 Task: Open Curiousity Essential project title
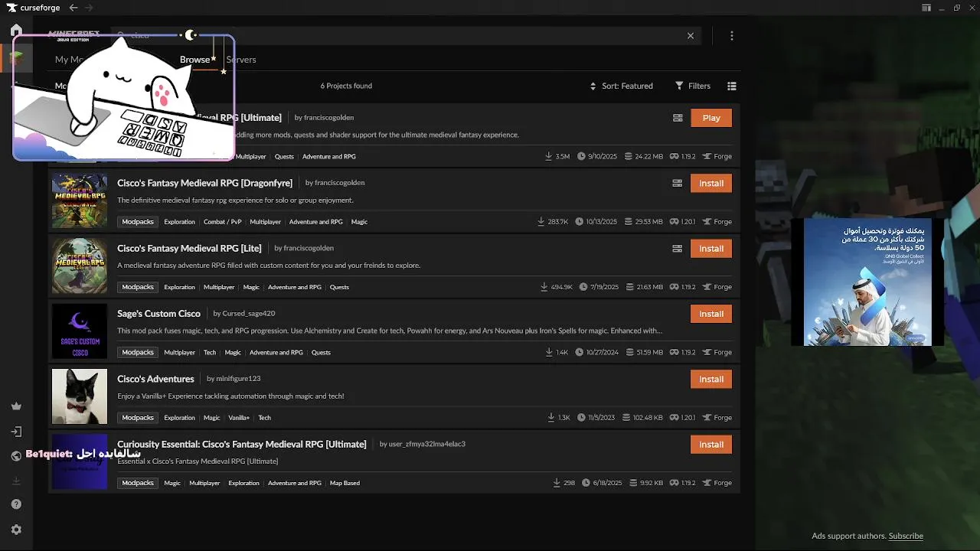(x=242, y=444)
